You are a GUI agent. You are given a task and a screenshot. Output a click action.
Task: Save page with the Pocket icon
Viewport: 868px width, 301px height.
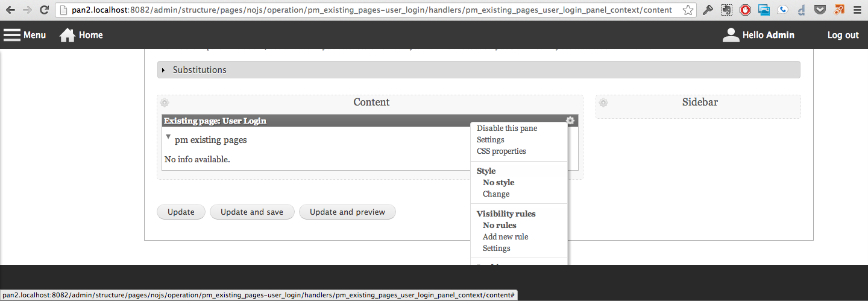[820, 10]
